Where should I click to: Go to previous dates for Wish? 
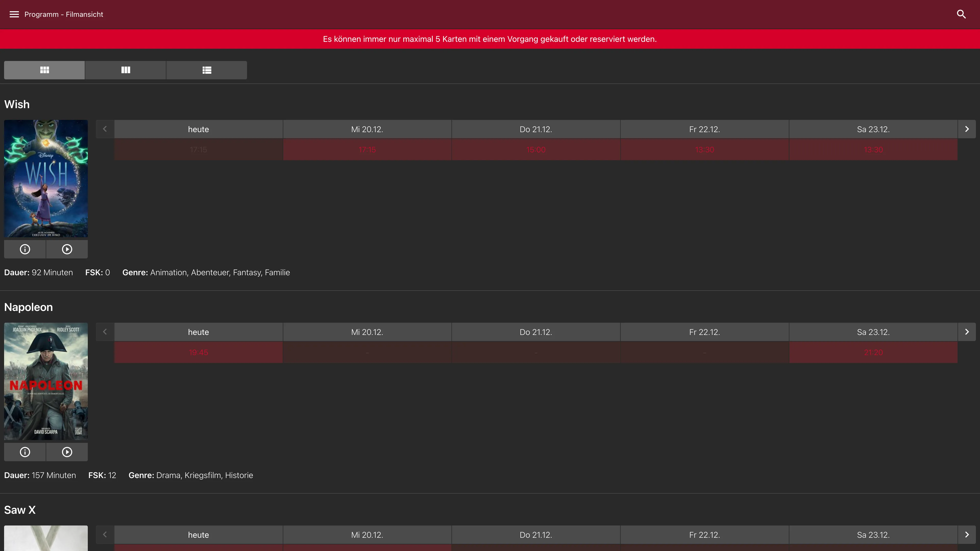click(x=105, y=129)
